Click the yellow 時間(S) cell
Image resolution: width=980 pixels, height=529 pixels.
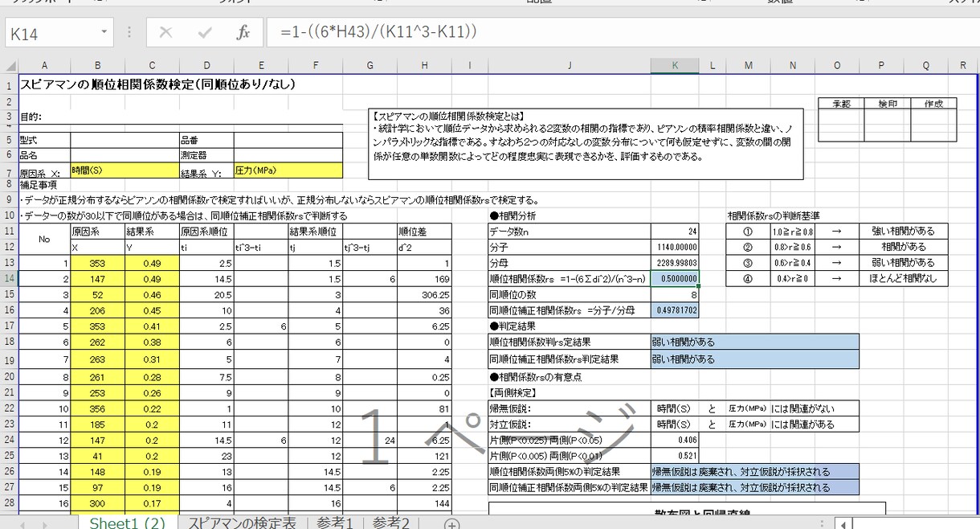[125, 170]
